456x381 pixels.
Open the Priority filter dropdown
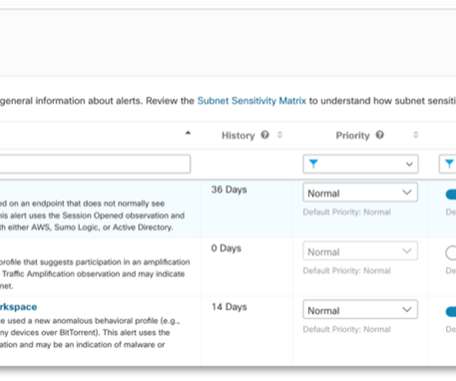pos(360,164)
